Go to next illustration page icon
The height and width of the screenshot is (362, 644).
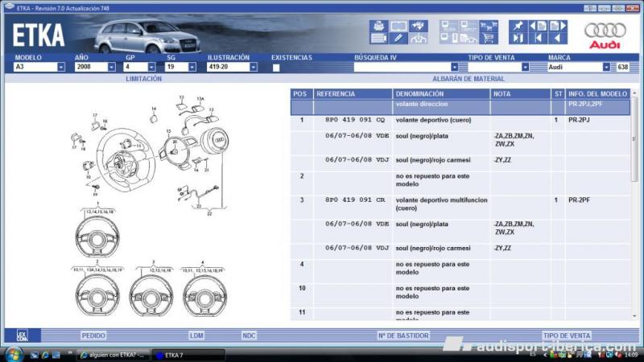(558, 26)
